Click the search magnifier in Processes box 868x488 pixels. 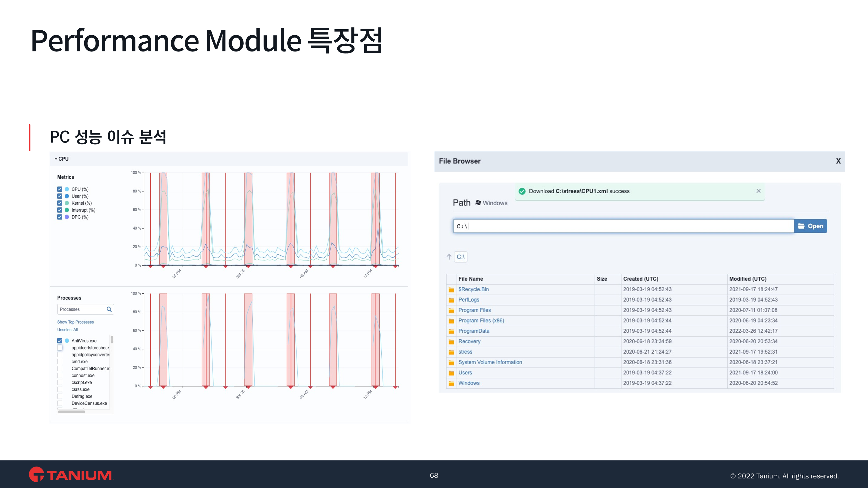[109, 309]
